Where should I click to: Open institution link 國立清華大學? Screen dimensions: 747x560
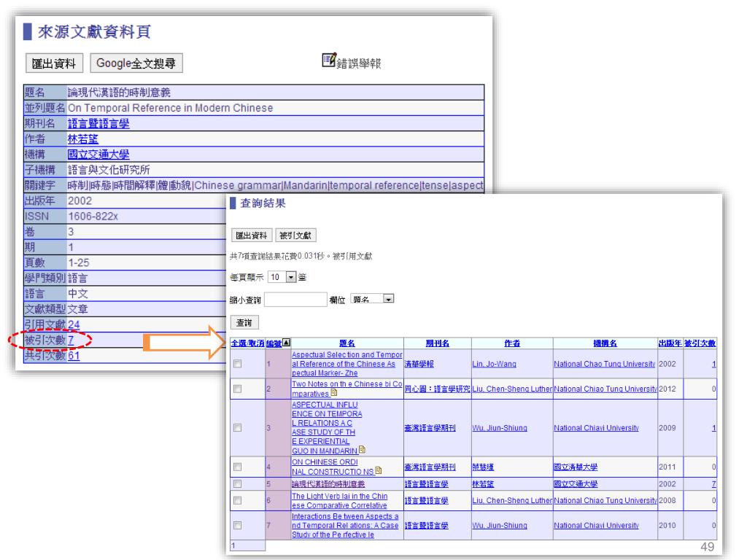[x=576, y=467]
